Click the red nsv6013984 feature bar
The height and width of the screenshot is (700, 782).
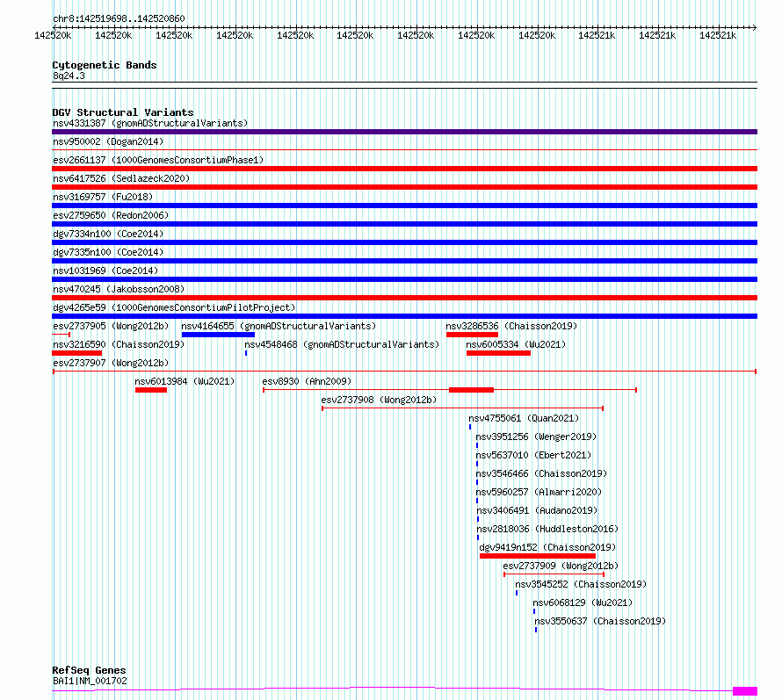(x=151, y=390)
